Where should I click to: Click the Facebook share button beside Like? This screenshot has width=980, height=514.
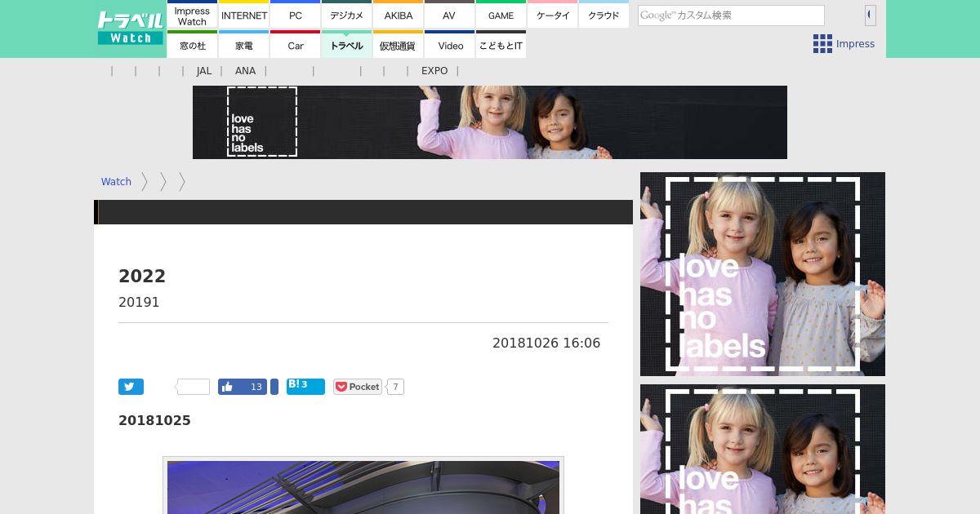(274, 387)
